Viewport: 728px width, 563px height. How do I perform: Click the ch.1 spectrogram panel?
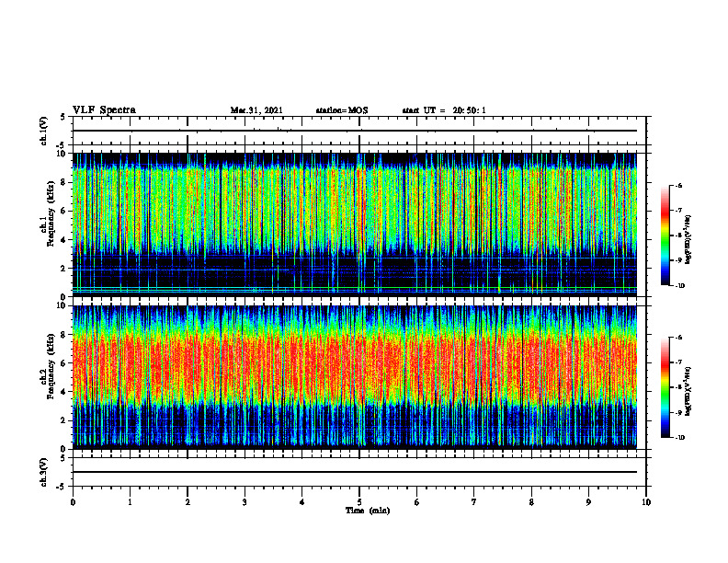[x=355, y=224]
